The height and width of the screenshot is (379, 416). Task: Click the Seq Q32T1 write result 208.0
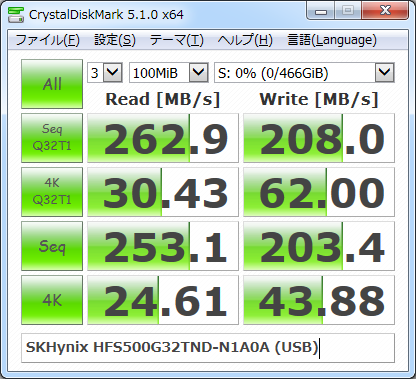click(319, 138)
